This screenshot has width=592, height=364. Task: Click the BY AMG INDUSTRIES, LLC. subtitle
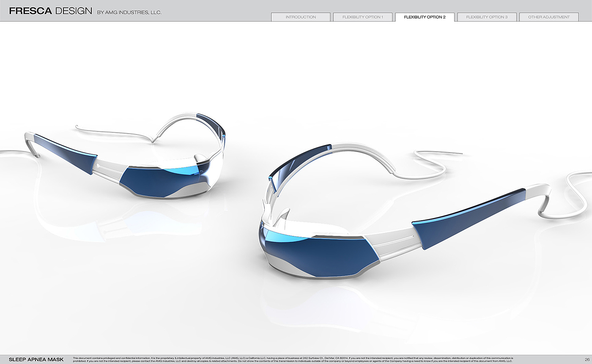point(129,12)
